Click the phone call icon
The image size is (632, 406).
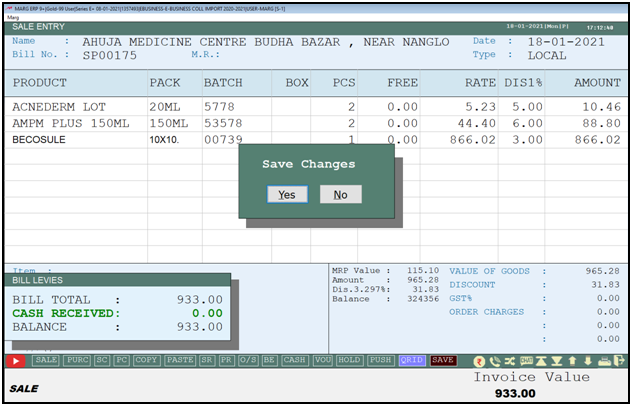[495, 360]
